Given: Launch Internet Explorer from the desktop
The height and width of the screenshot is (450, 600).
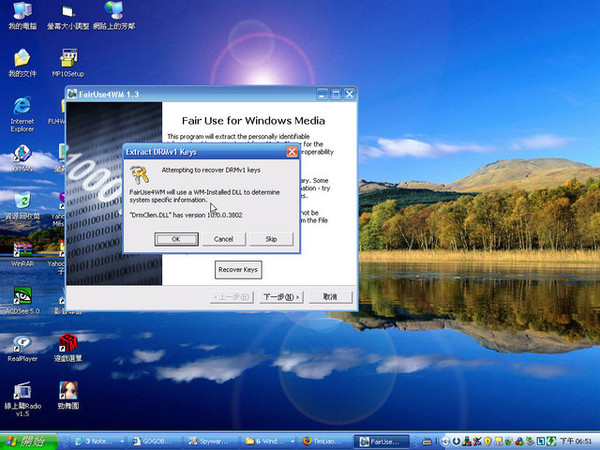Looking at the screenshot, I should point(22,114).
